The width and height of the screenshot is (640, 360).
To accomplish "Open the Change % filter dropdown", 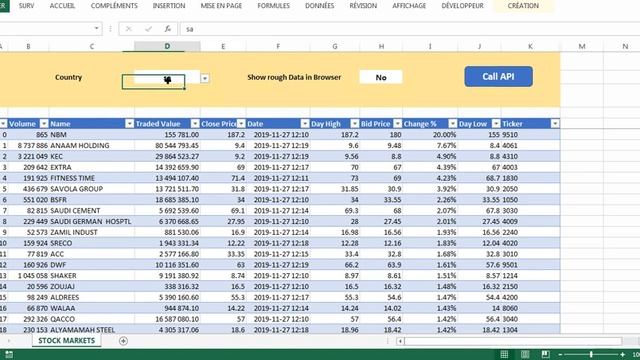I will [x=453, y=124].
